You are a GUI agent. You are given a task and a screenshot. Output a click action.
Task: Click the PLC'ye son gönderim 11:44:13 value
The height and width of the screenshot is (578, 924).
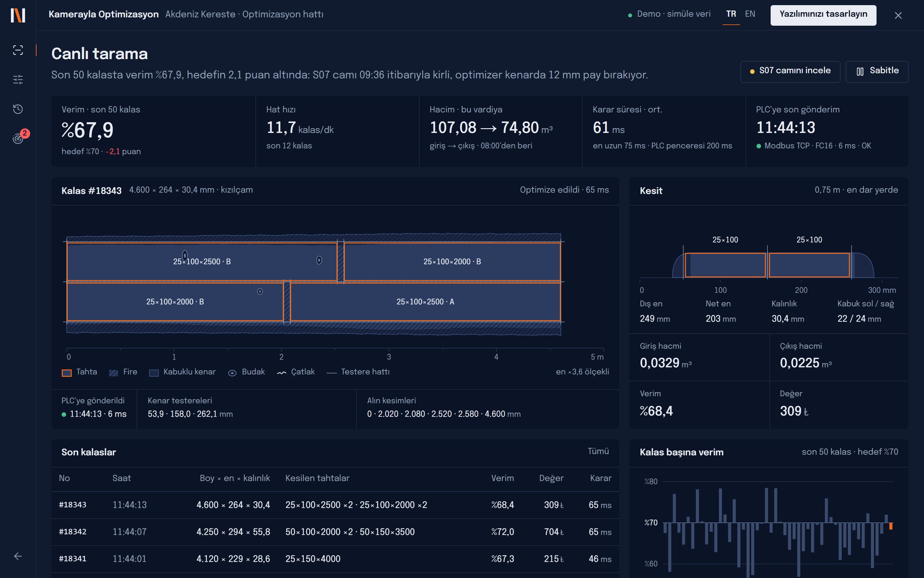786,128
